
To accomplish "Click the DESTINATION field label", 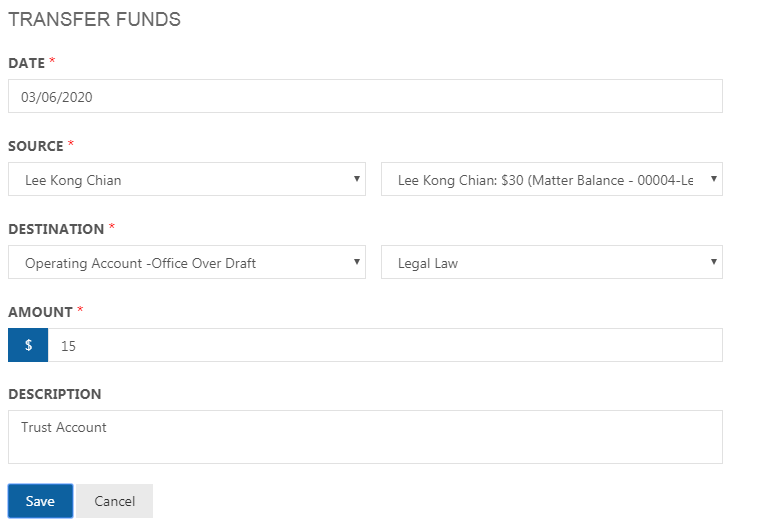I will click(x=56, y=229).
